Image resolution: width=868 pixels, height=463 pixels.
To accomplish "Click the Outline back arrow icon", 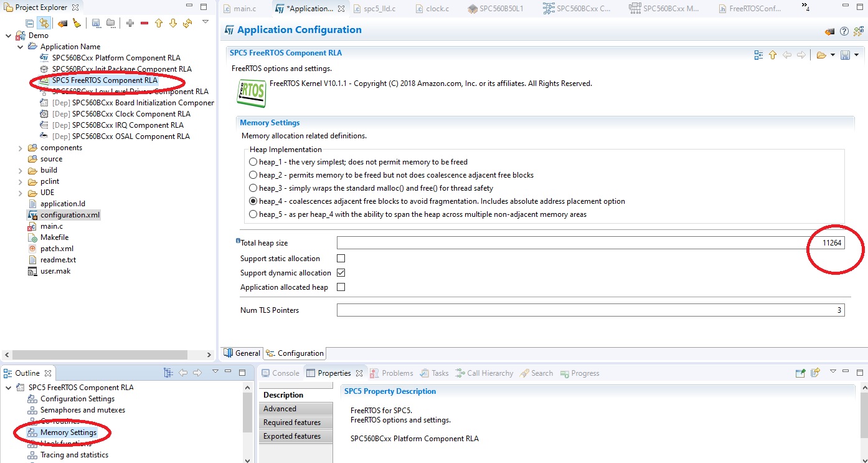I will (x=183, y=373).
